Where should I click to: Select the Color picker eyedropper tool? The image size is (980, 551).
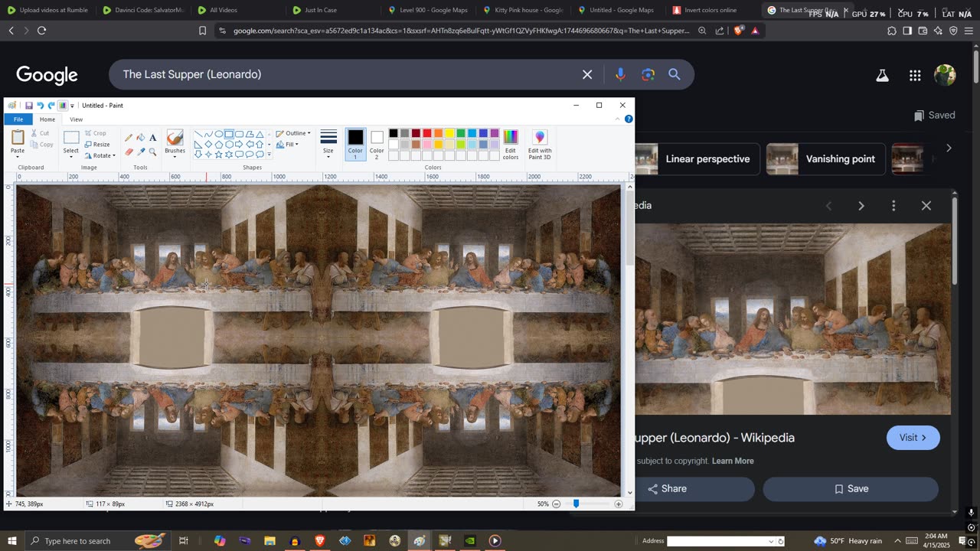141,152
